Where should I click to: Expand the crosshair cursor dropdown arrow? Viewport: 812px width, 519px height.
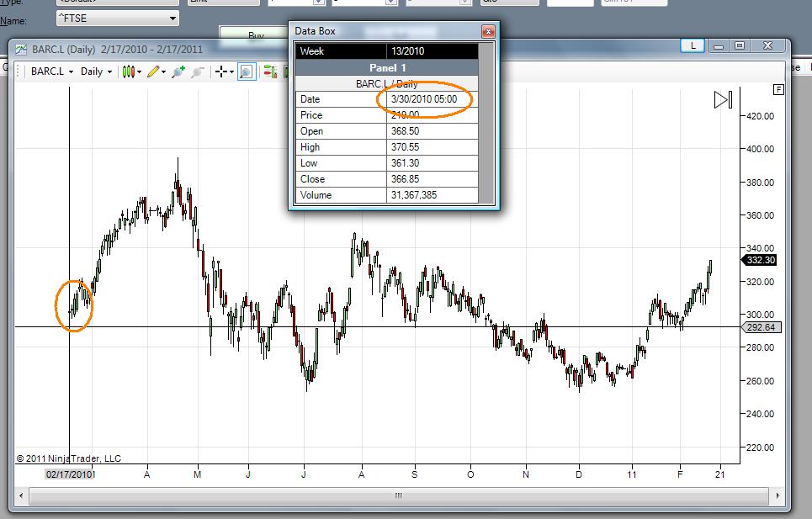[x=232, y=71]
